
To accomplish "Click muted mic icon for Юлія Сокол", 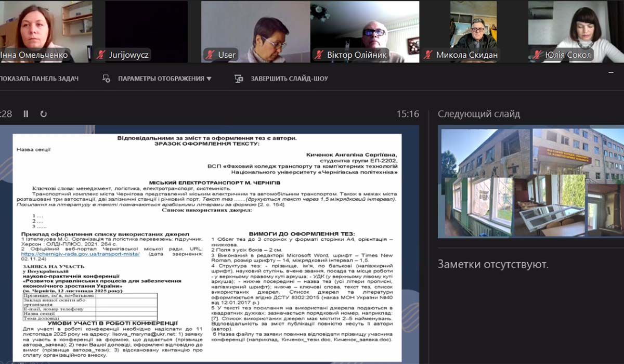I will pyautogui.click(x=536, y=55).
